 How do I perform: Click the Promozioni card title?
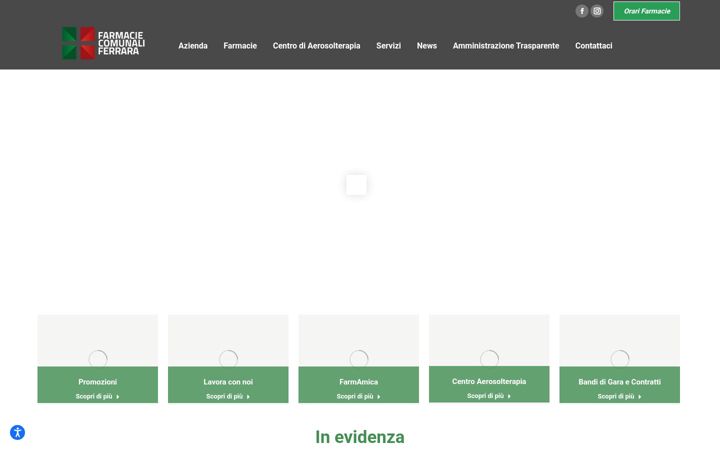pos(97,382)
